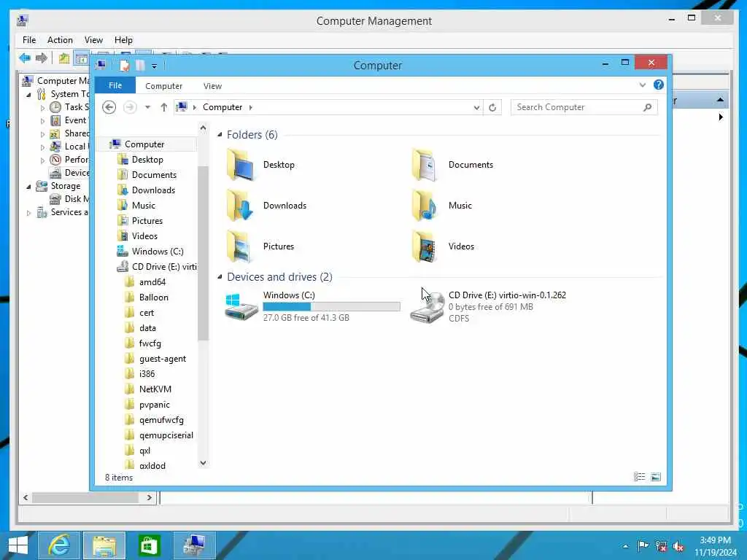Expand Task Scheduler node in Computer Management
The image size is (747, 560).
tap(42, 108)
